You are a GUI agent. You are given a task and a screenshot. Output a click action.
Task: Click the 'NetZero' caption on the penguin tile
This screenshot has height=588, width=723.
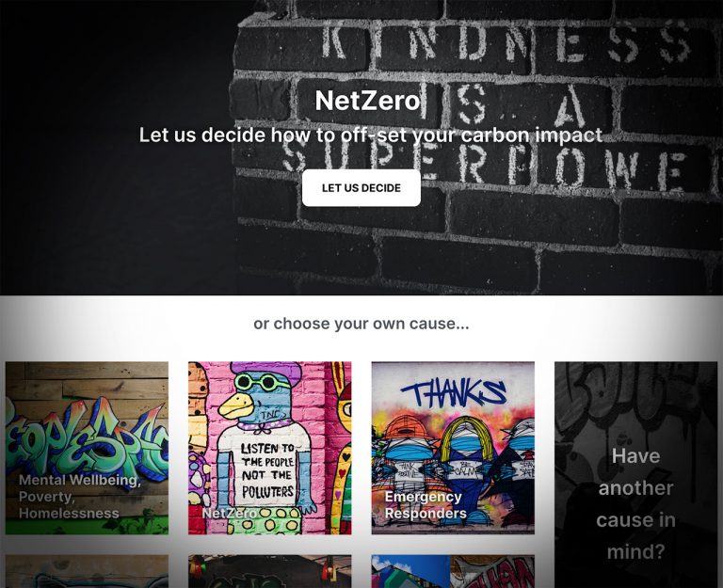point(229,513)
